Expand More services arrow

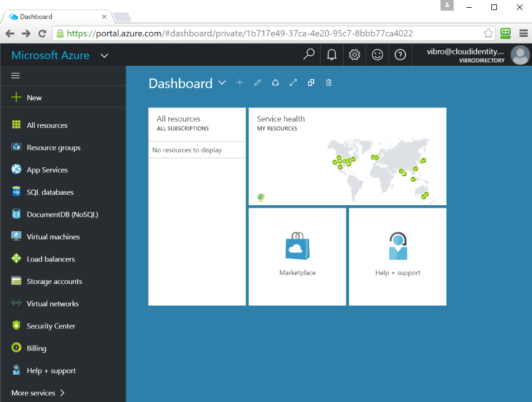62,393
